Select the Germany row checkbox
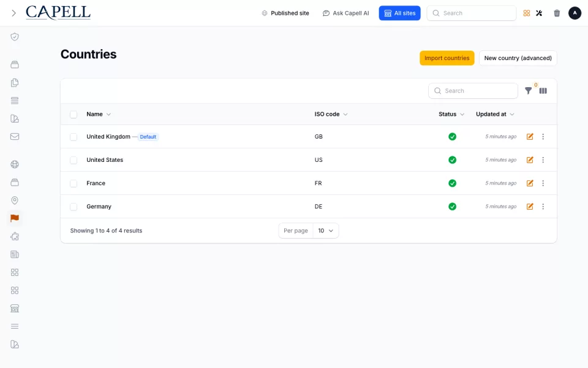Image resolution: width=588 pixels, height=368 pixels. [x=73, y=207]
